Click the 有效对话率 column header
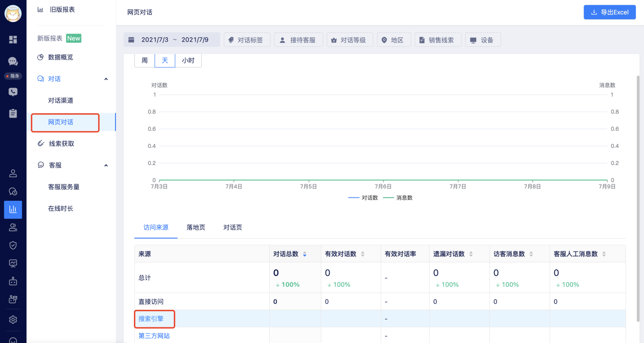644x343 pixels. 405,254
